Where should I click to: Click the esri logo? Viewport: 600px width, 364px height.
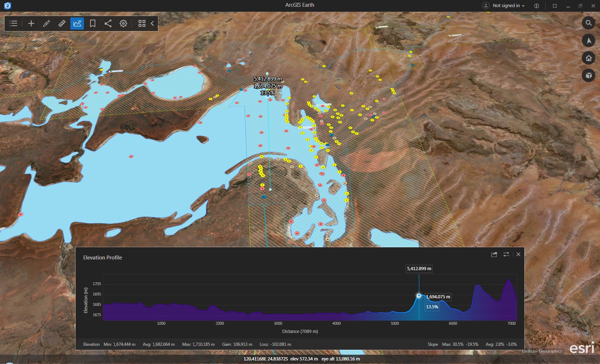(x=582, y=348)
